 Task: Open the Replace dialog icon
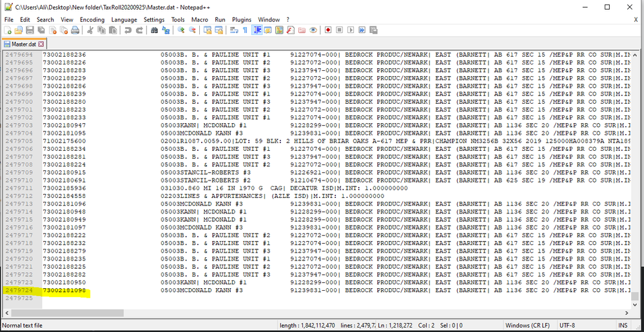166,30
